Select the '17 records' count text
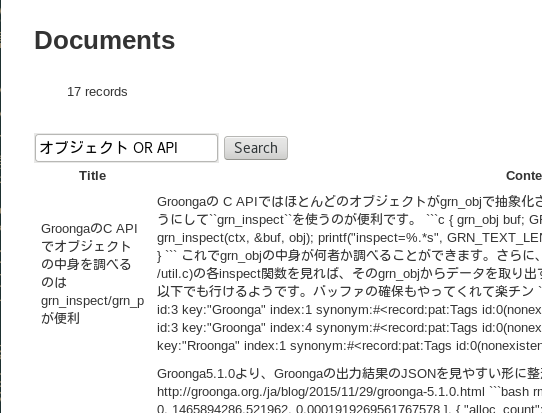The width and height of the screenshot is (542, 413). [97, 92]
